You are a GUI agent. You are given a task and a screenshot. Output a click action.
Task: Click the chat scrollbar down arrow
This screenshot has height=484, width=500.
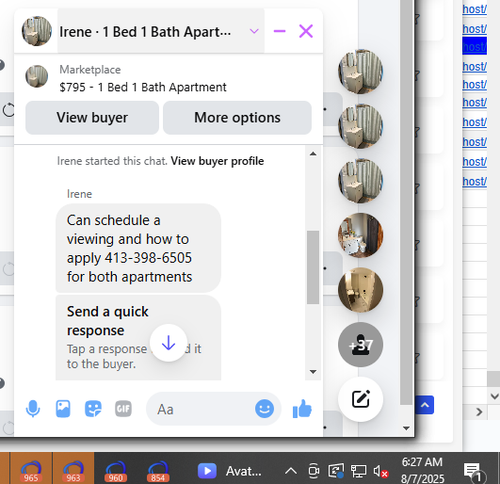313,372
